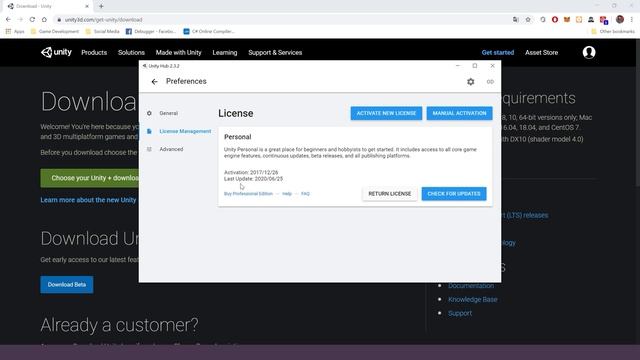Click Unity logo on website header

[56, 52]
